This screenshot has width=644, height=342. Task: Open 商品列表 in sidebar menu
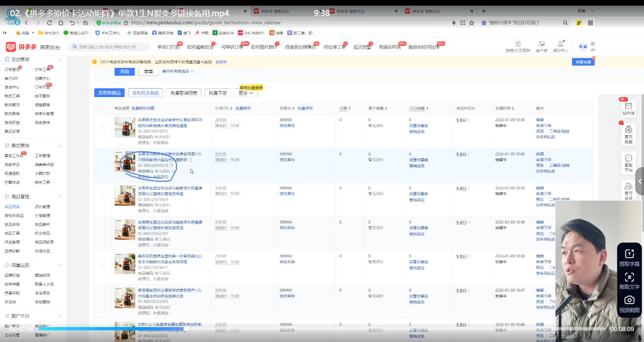(12, 207)
